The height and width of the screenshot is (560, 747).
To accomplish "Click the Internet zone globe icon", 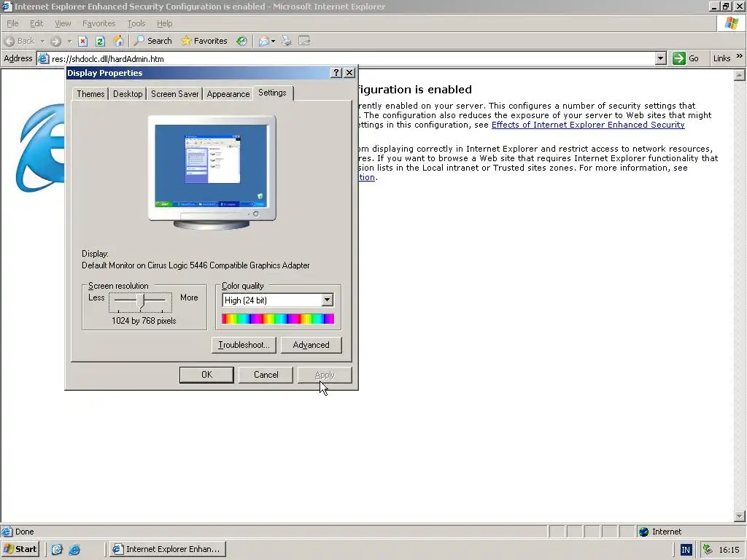I will click(x=644, y=532).
